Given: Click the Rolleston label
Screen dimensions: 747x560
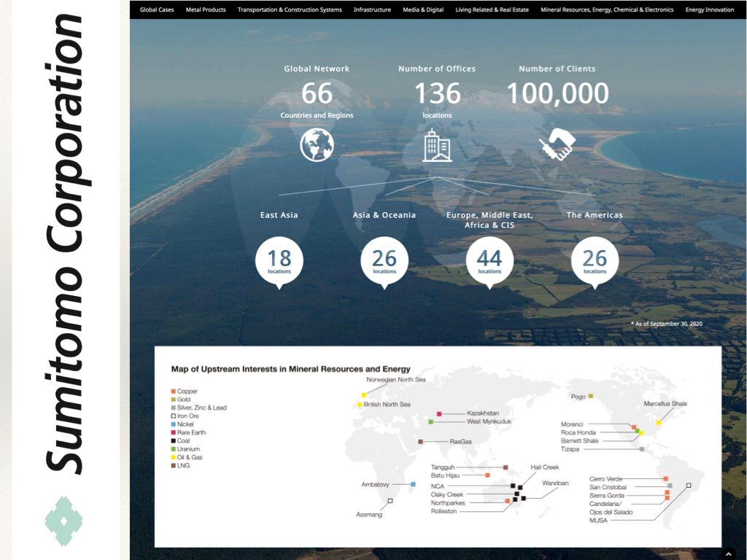Looking at the screenshot, I should tap(444, 511).
